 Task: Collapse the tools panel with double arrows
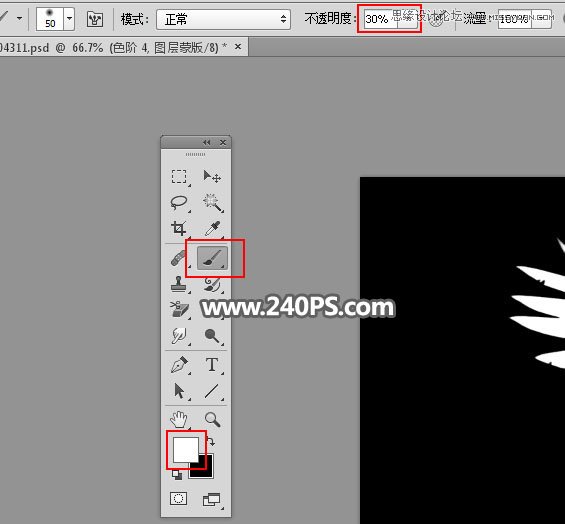tap(206, 142)
